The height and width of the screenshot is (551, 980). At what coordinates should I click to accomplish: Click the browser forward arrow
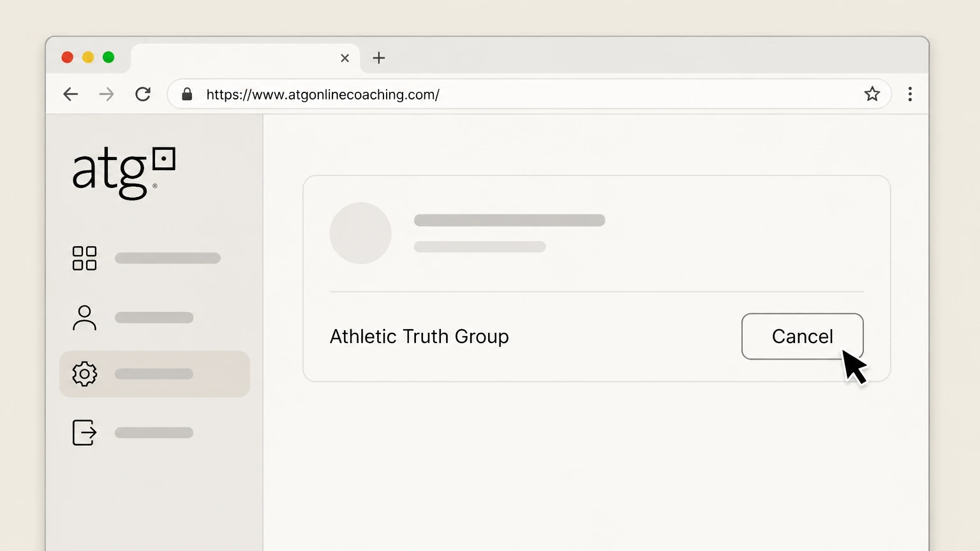(107, 94)
